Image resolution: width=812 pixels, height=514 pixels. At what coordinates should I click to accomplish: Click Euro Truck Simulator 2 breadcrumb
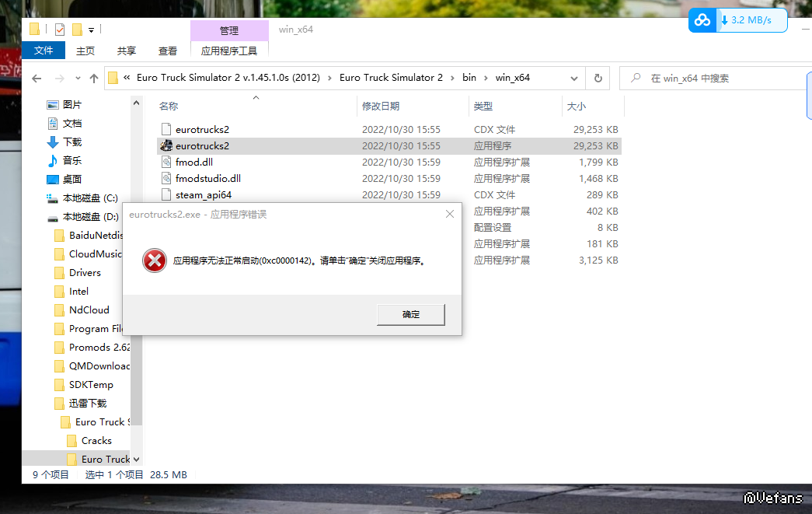[x=391, y=78]
